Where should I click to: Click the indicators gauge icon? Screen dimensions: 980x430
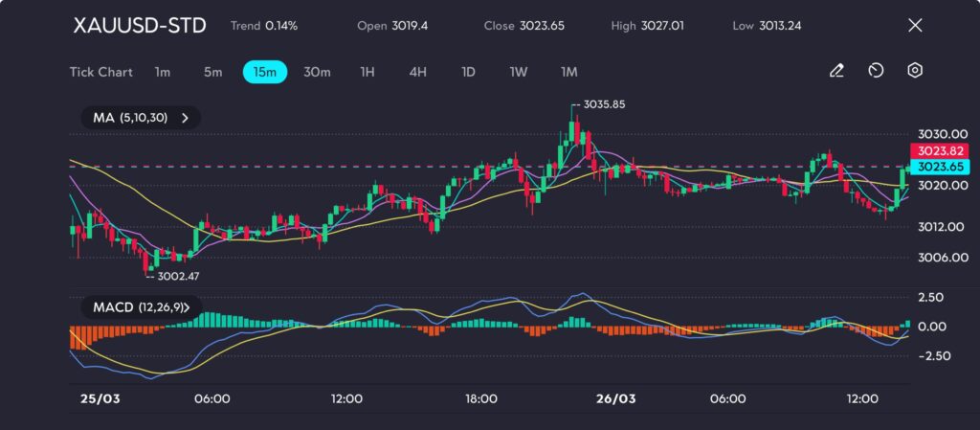pyautogui.click(x=876, y=71)
